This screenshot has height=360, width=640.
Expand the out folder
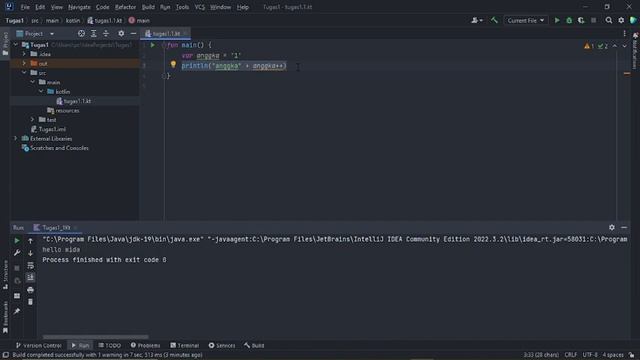coord(24,63)
